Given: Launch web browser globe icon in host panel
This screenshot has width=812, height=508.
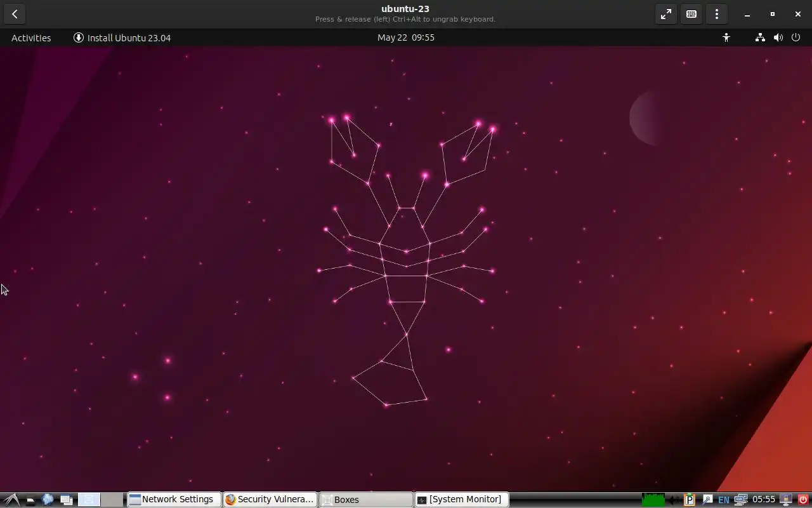Looking at the screenshot, I should (x=48, y=500).
